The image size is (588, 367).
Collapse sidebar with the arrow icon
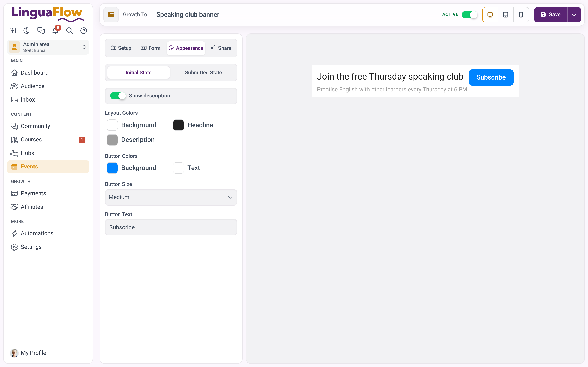coord(13,31)
